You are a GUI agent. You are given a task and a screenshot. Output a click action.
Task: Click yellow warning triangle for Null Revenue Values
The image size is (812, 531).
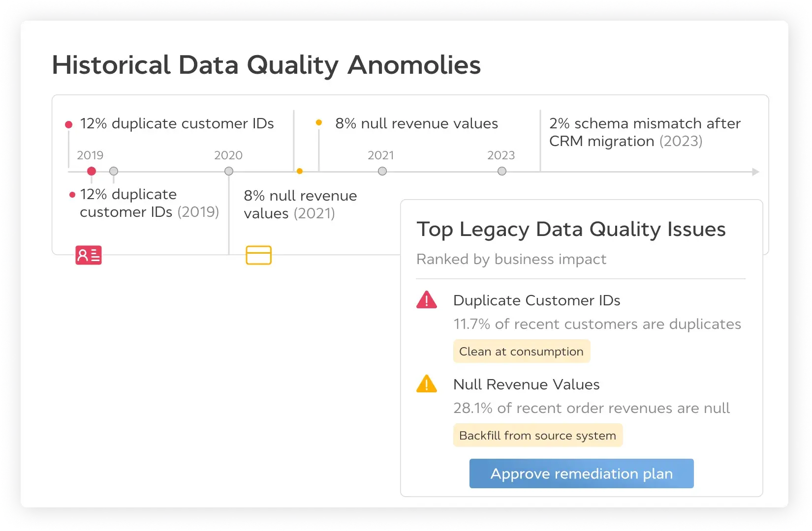tap(427, 384)
